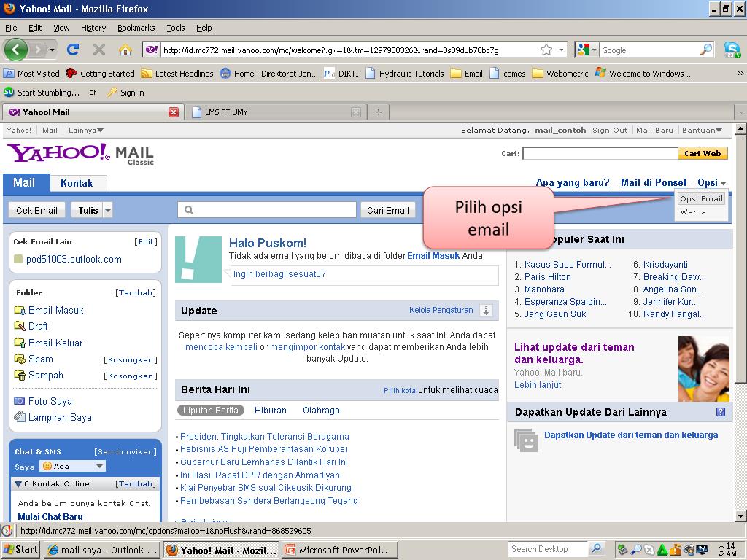Click the Update section down-arrow icon
This screenshot has width=747, height=560.
(486, 311)
